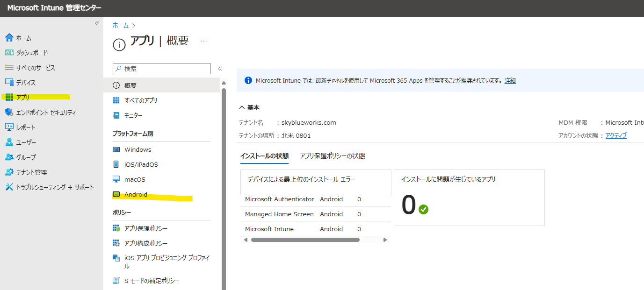Click the iOS/iPadOS phone icon
The width and height of the screenshot is (644, 290).
pos(116,164)
